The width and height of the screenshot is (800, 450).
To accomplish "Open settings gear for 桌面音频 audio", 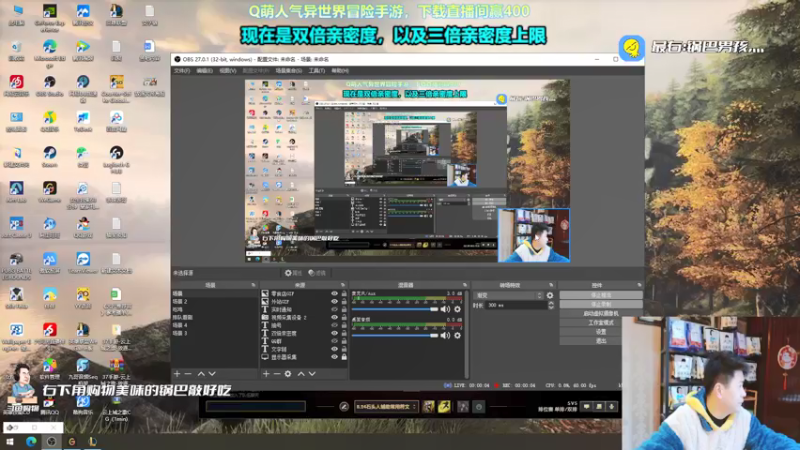I will [x=457, y=335].
